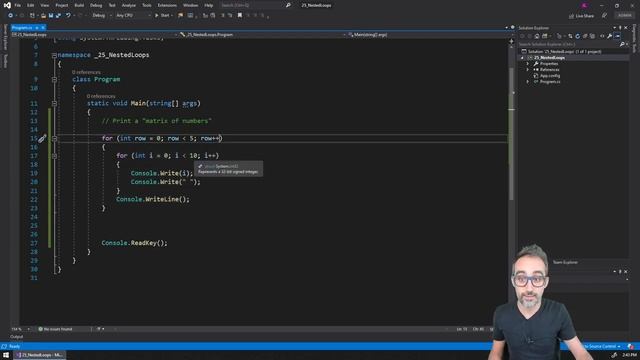This screenshot has width=640, height=360.
Task: Collapse the class Program code block
Action: (x=54, y=80)
